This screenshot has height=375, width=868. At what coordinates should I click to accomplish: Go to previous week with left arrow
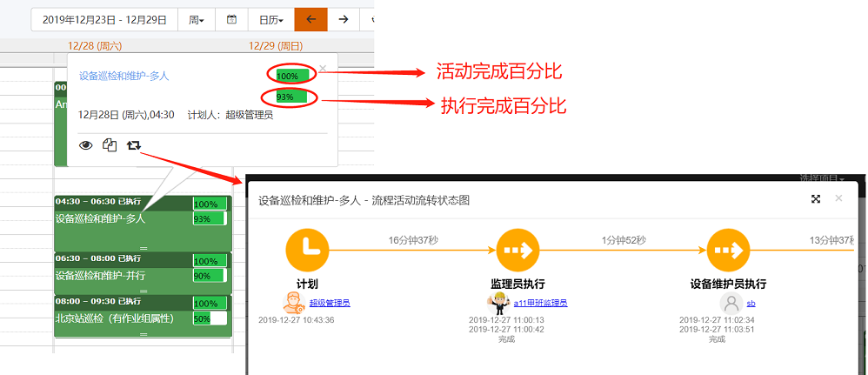(x=310, y=19)
